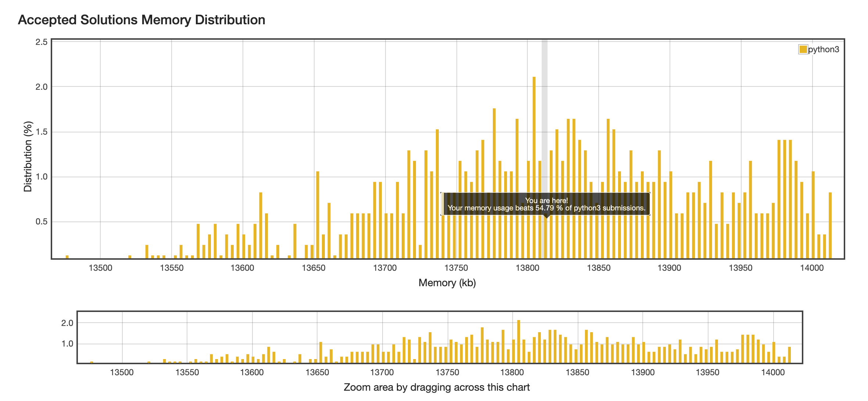Click the 'Zoom area by dragging' caption
868x401 pixels.
(x=437, y=387)
